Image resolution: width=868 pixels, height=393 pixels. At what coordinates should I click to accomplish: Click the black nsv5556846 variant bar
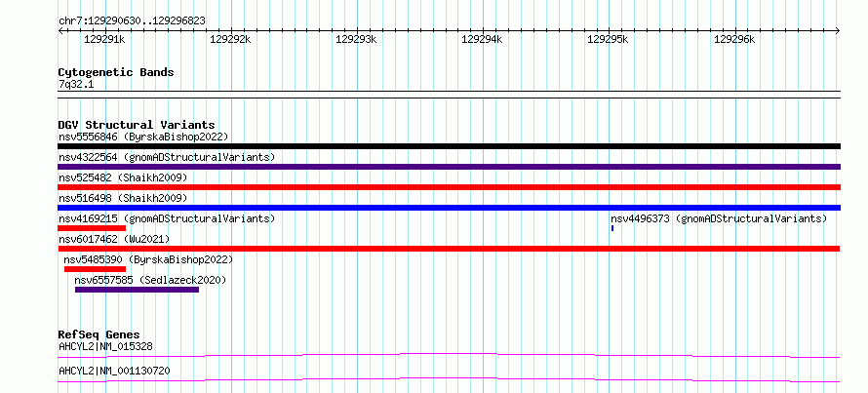point(449,146)
